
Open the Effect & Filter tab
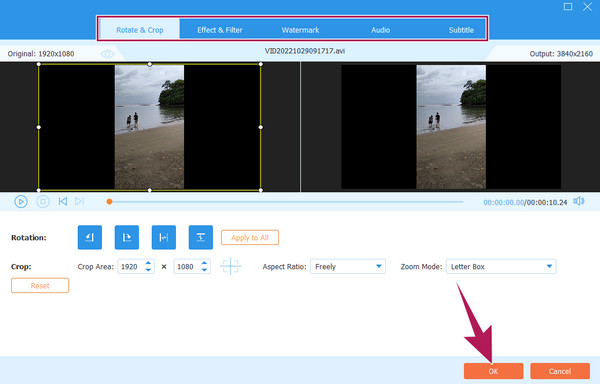pos(220,30)
